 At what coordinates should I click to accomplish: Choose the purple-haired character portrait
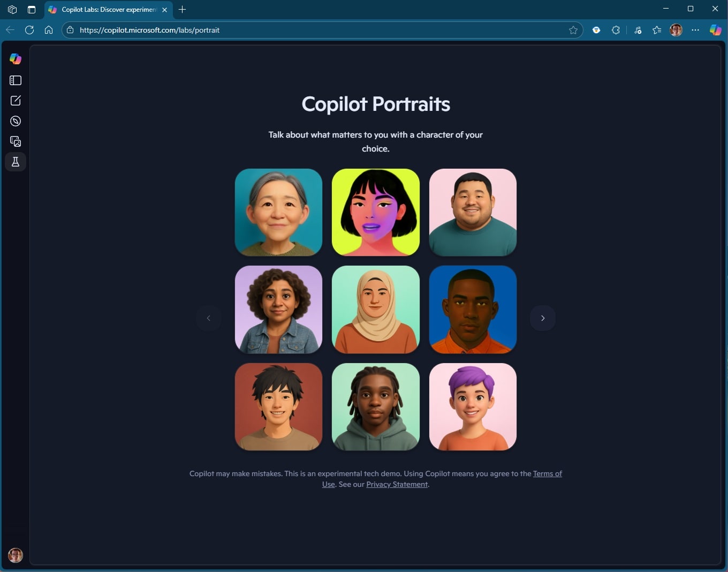pos(473,407)
